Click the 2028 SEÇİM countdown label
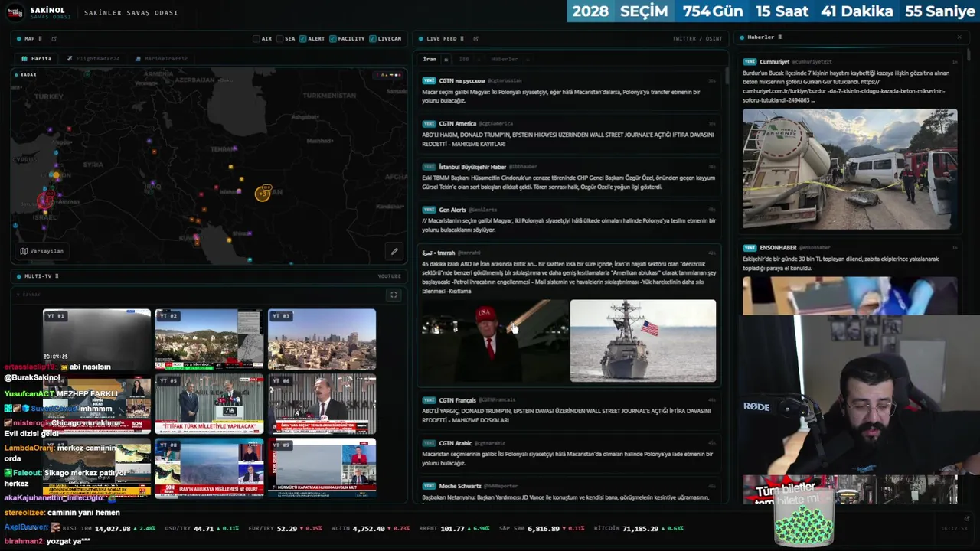 click(620, 11)
